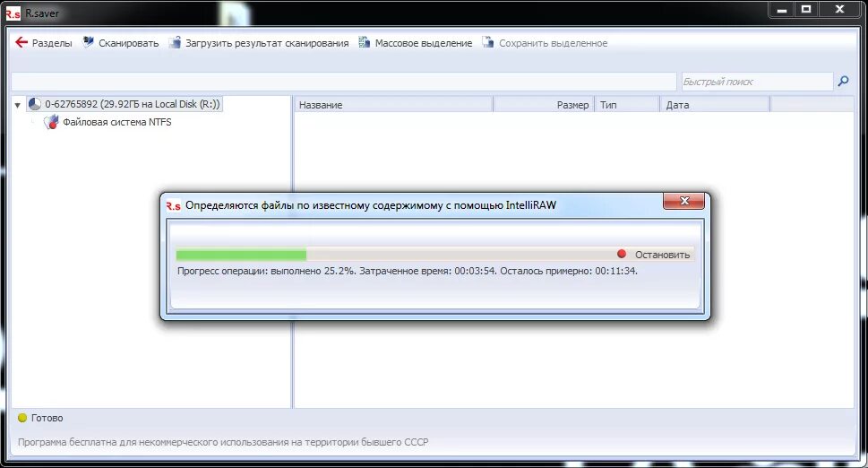This screenshot has width=868, height=468.
Task: Click the red stop circle icon
Action: pyautogui.click(x=622, y=254)
